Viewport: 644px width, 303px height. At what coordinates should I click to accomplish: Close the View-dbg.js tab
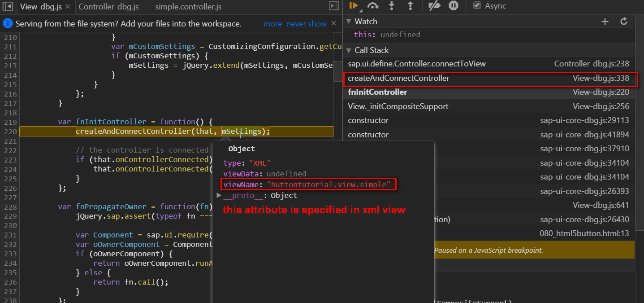(x=68, y=7)
